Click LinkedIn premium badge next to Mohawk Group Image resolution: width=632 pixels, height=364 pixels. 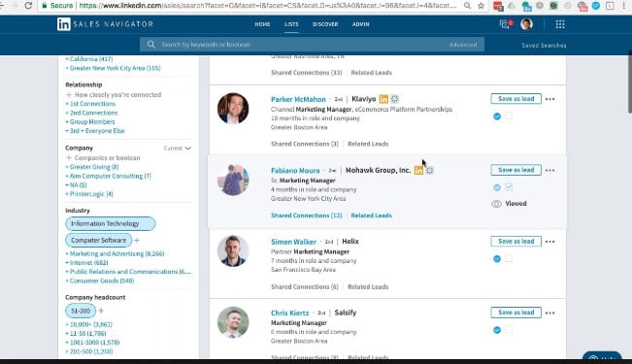pos(418,171)
